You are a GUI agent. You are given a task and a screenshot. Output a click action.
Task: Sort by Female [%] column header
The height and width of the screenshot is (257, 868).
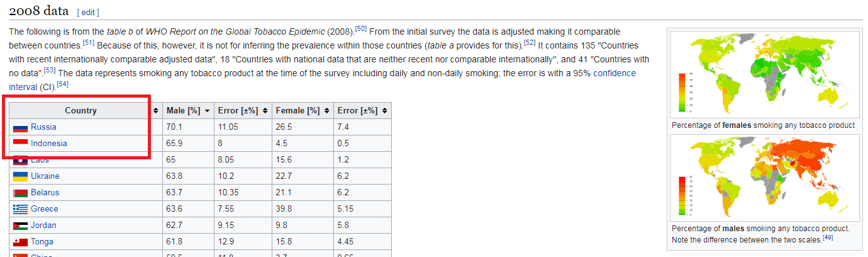pos(301,111)
